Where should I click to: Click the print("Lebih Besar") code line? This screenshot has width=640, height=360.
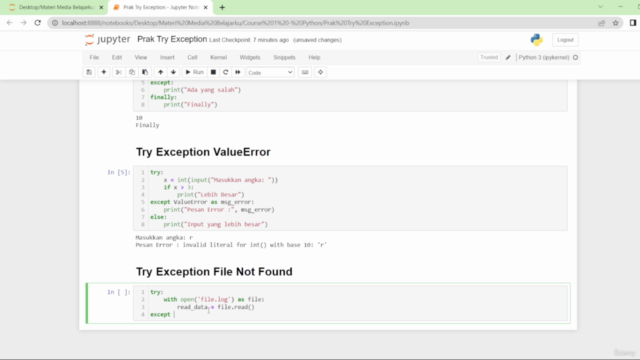[211, 195]
